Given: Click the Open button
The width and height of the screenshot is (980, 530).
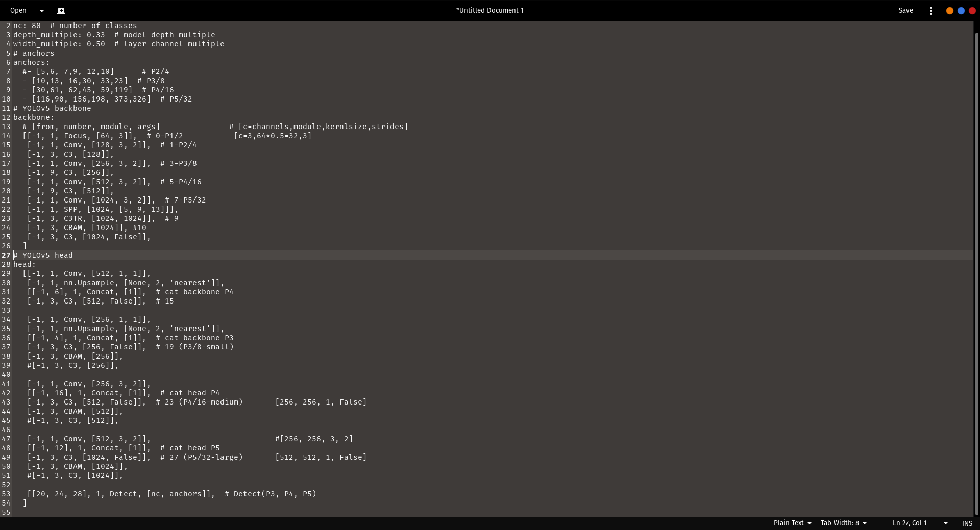Looking at the screenshot, I should (x=19, y=10).
